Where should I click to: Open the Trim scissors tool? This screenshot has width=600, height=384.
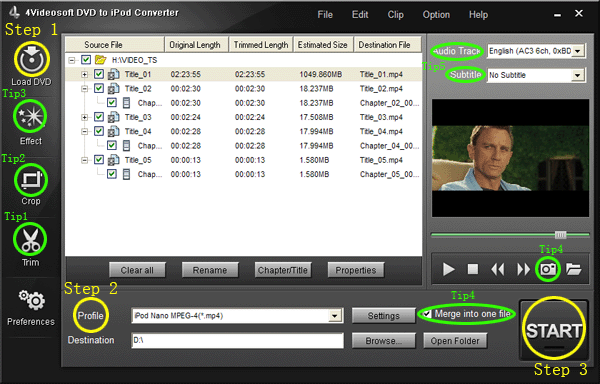coord(30,239)
